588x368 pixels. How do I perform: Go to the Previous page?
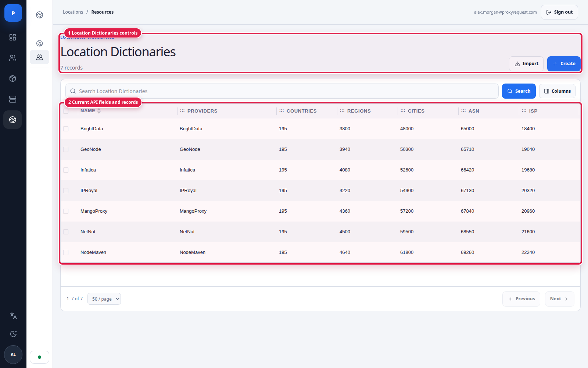(x=521, y=299)
